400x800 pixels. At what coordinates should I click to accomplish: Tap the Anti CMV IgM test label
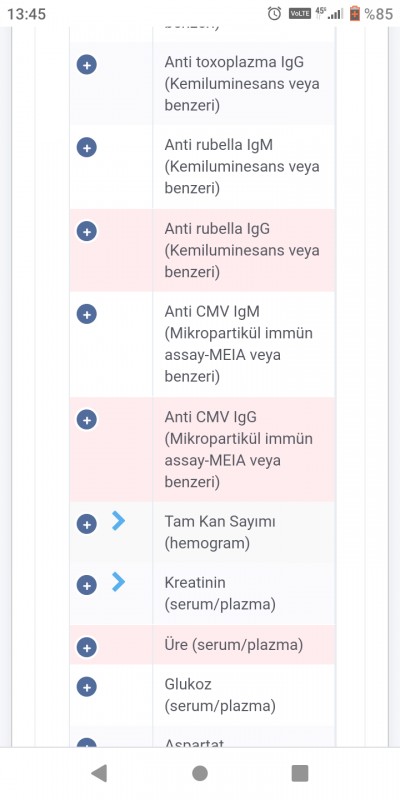239,344
